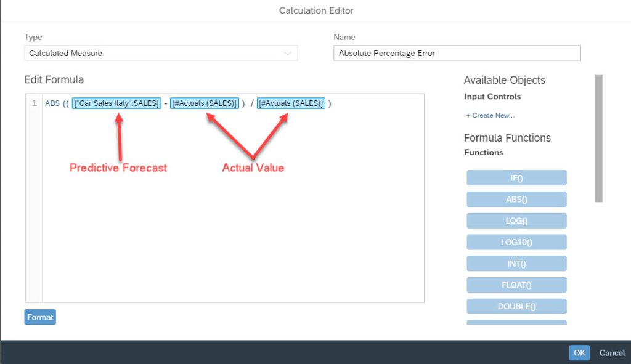The width and height of the screenshot is (631, 364).
Task: Click the Available Objects scrollbar
Action: coord(599,138)
